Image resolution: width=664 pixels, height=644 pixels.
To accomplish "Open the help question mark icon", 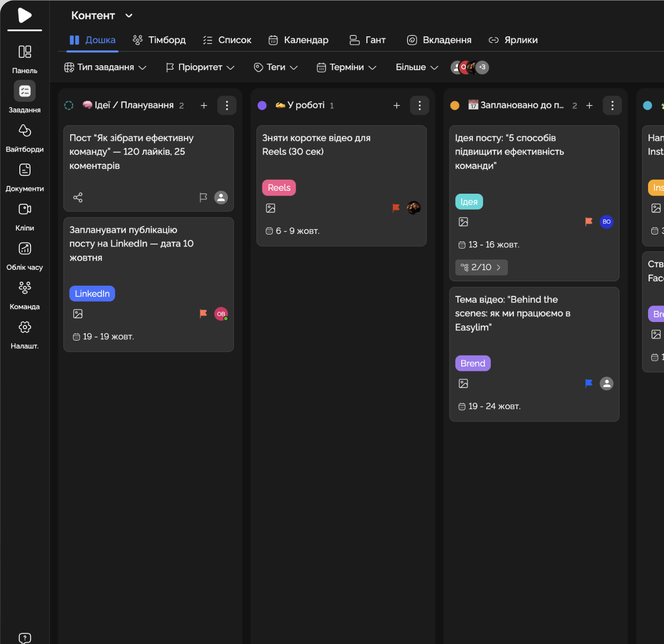I will click(x=25, y=638).
